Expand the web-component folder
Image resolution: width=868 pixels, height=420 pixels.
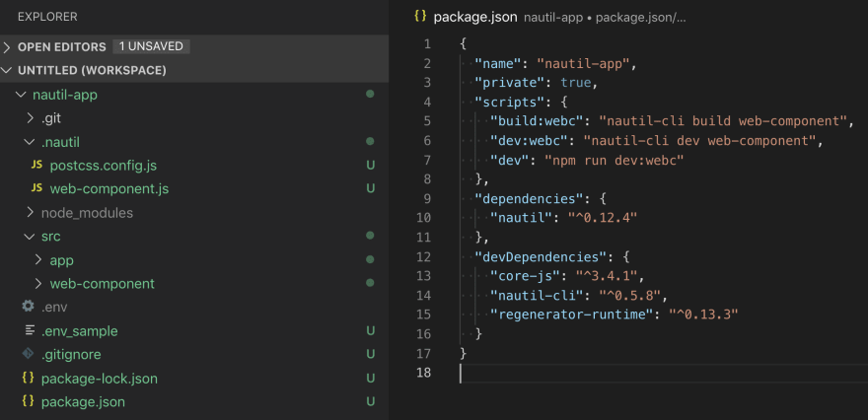coord(38,284)
